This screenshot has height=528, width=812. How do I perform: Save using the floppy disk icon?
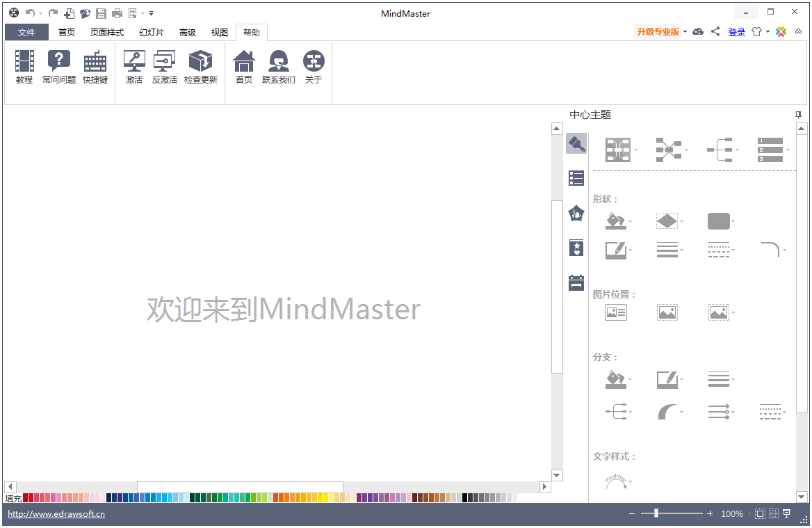[x=101, y=13]
